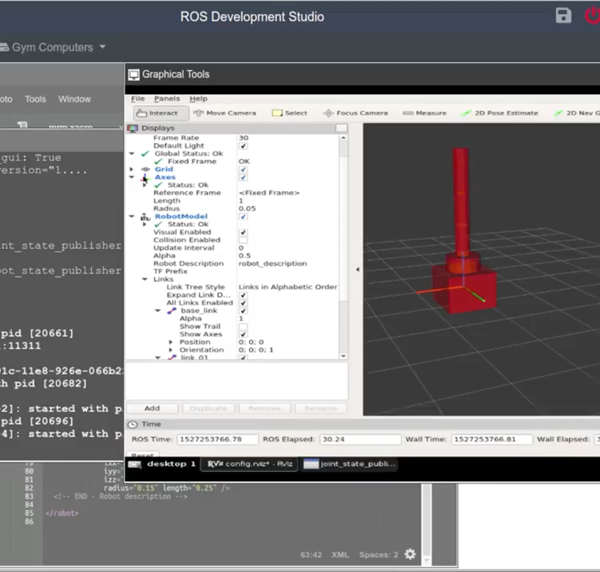The image size is (600, 572).
Task: Activate the Move Camera tool
Action: tap(224, 113)
